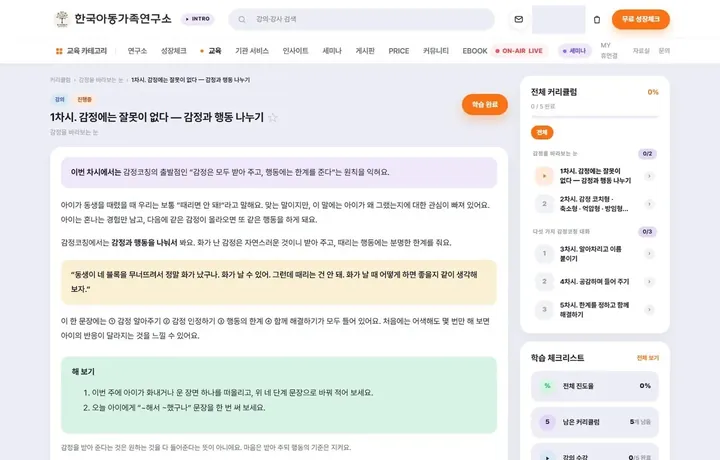The height and width of the screenshot is (460, 720).
Task: Open the mail envelope icon
Action: (x=519, y=19)
